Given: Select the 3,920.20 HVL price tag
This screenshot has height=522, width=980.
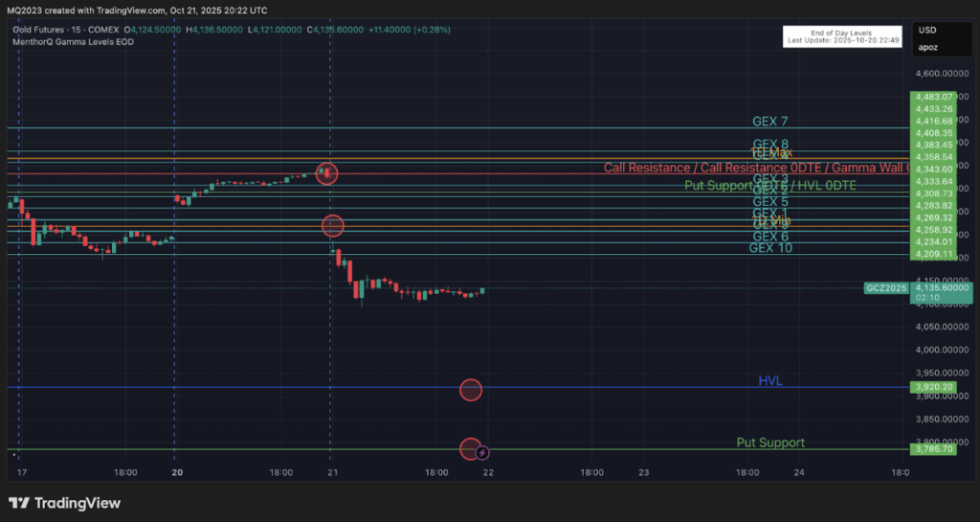Looking at the screenshot, I should point(934,387).
